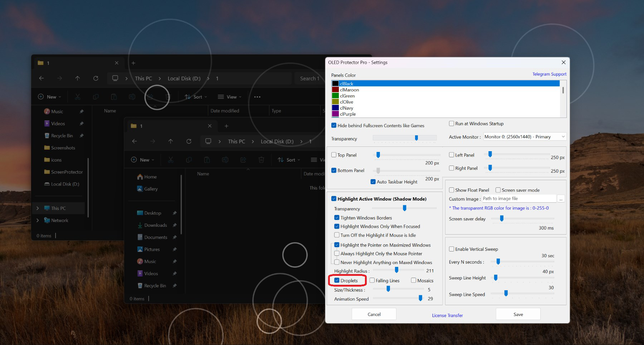The image size is (644, 345).
Task: Open New dropdown in rear Explorer toolbar
Action: coord(50,97)
